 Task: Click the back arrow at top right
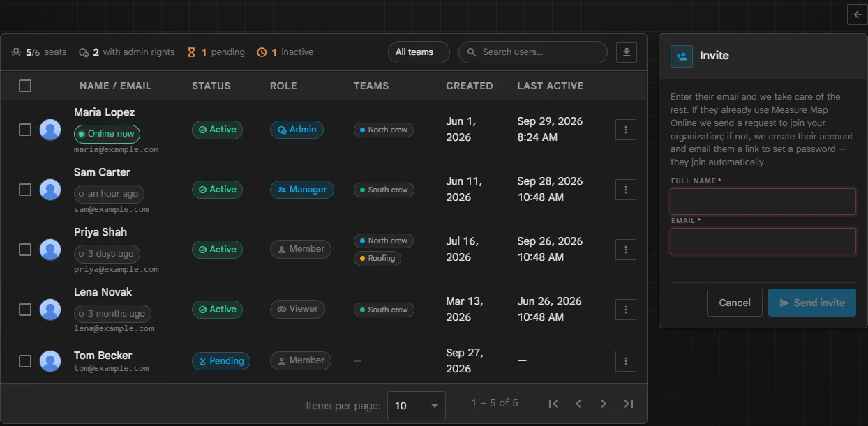click(858, 14)
